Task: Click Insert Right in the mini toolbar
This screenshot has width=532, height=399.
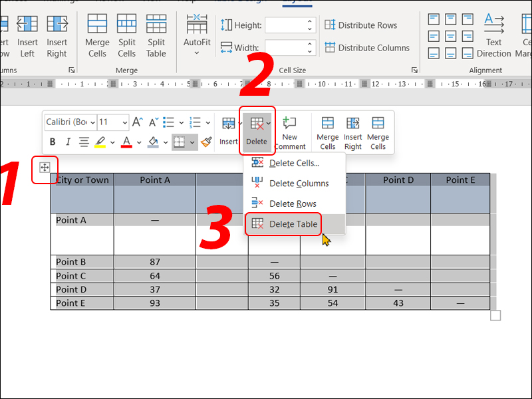Action: coord(353,132)
